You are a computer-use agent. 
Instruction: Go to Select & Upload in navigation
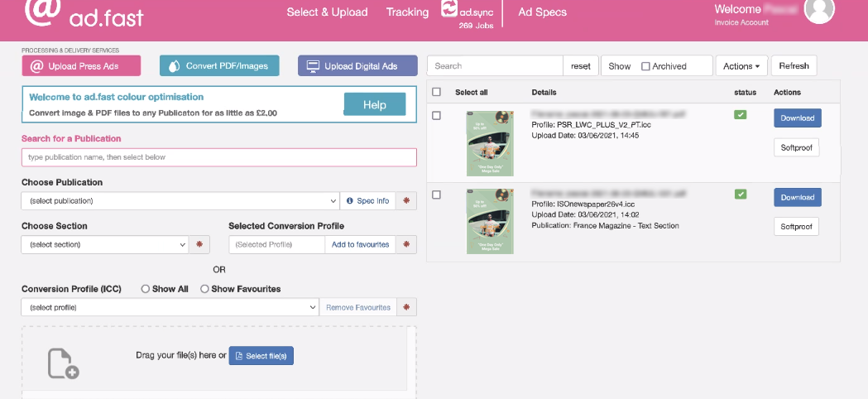click(x=327, y=12)
